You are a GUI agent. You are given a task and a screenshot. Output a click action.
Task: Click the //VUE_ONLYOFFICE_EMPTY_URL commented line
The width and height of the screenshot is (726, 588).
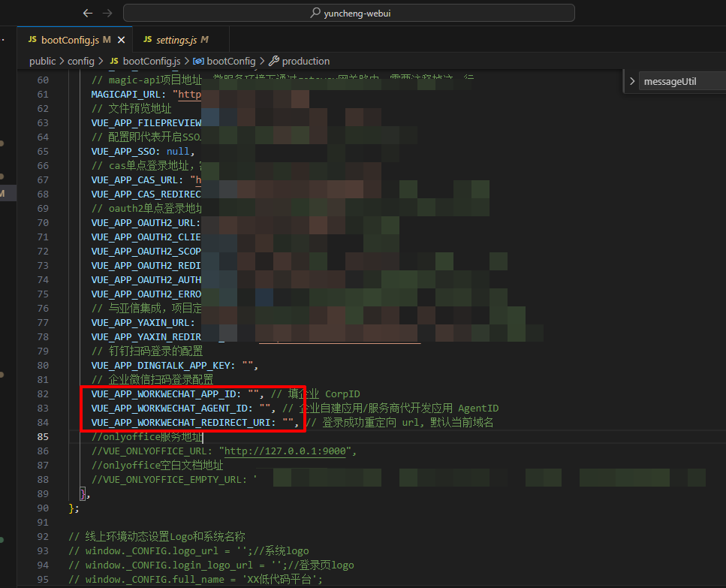174,480
